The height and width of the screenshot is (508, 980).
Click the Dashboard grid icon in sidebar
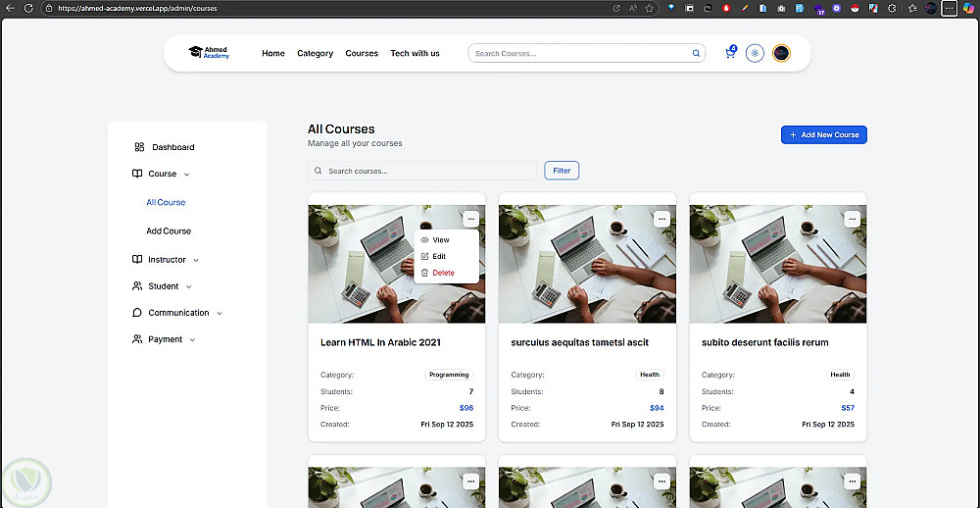[139, 147]
